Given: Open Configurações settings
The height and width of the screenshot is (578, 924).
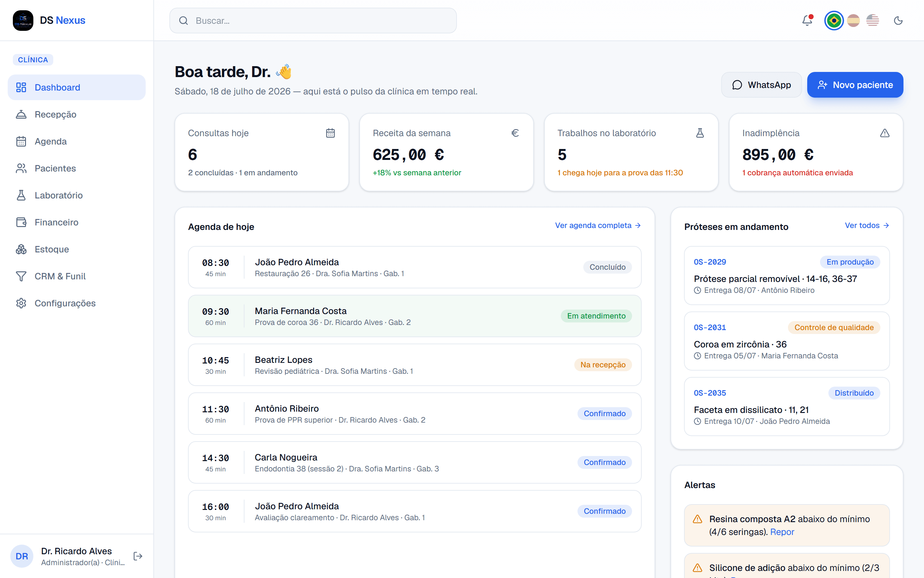Looking at the screenshot, I should coord(77,303).
